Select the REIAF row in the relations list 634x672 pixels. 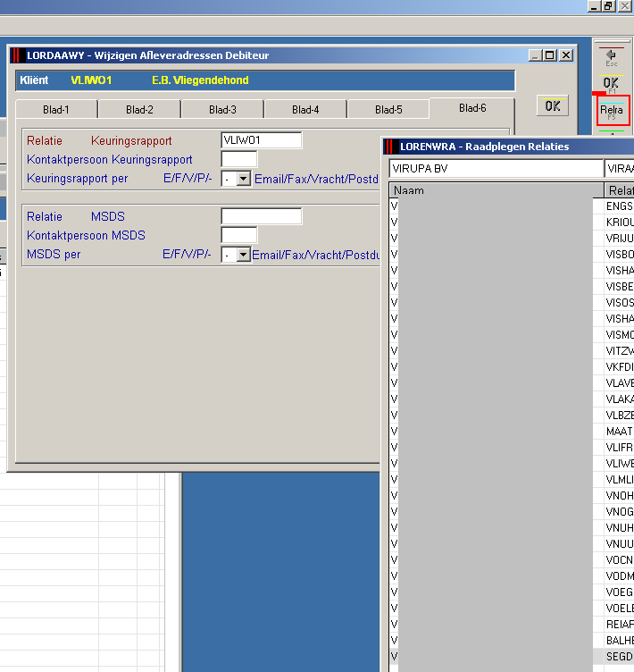click(x=512, y=624)
